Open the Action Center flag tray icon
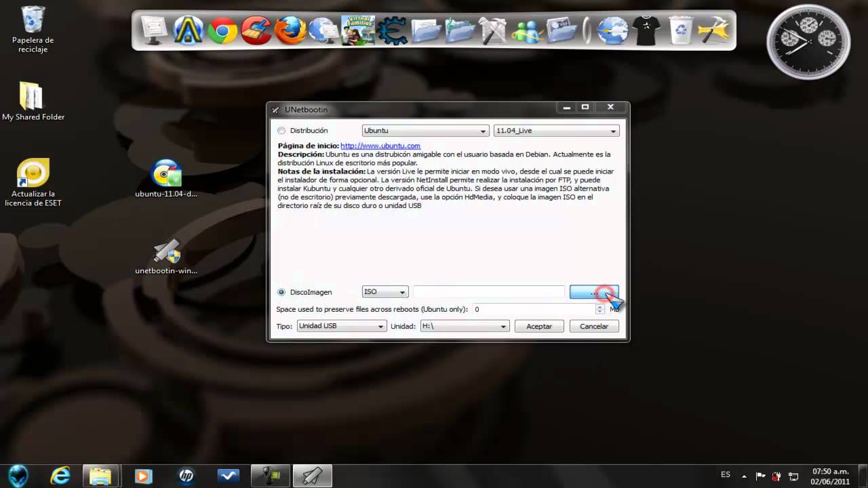 point(761,476)
